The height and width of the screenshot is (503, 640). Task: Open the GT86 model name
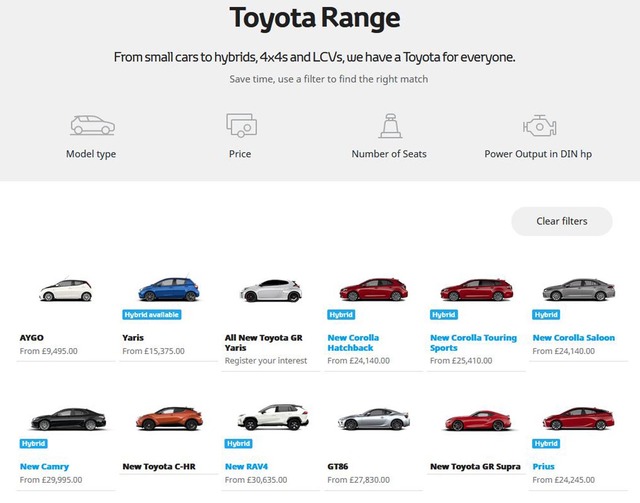[338, 466]
